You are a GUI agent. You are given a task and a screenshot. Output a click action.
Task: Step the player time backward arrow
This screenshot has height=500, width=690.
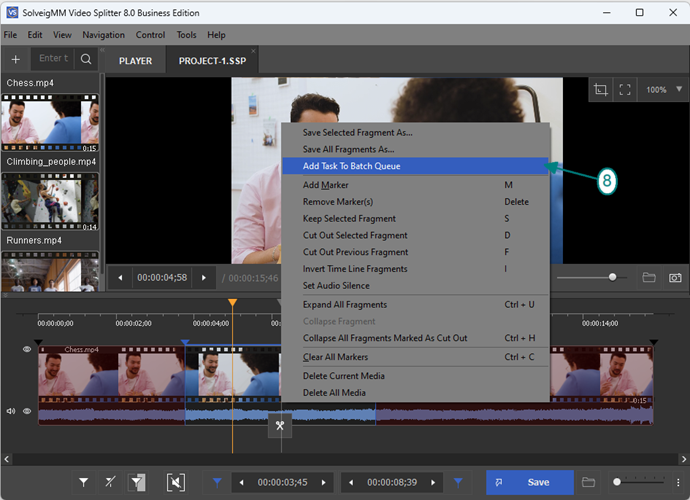click(x=120, y=278)
